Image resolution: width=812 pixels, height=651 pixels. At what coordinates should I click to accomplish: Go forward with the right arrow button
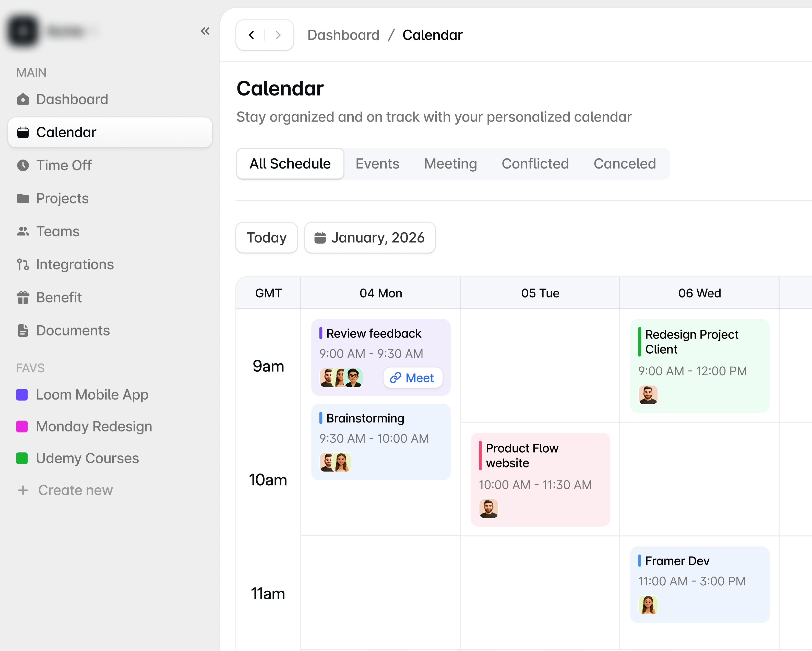(x=278, y=35)
